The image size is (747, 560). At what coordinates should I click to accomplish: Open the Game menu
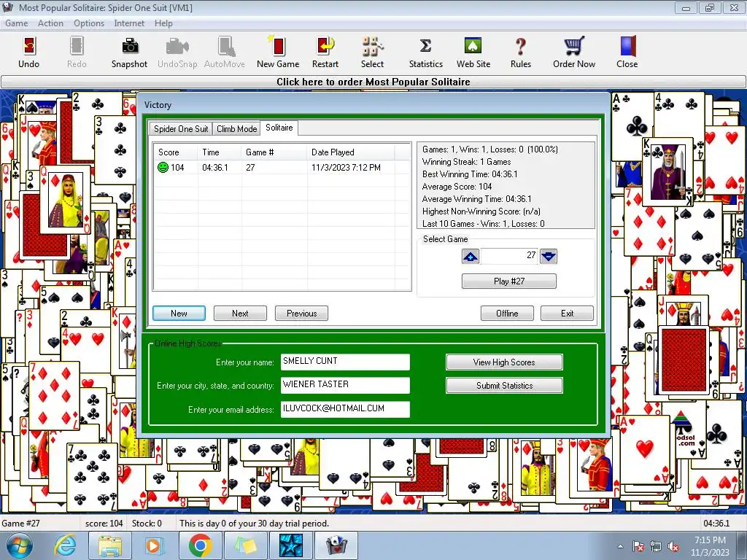17,23
